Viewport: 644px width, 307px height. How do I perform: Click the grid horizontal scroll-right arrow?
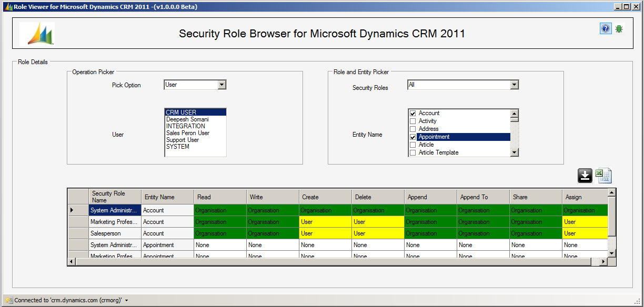pyautogui.click(x=603, y=261)
